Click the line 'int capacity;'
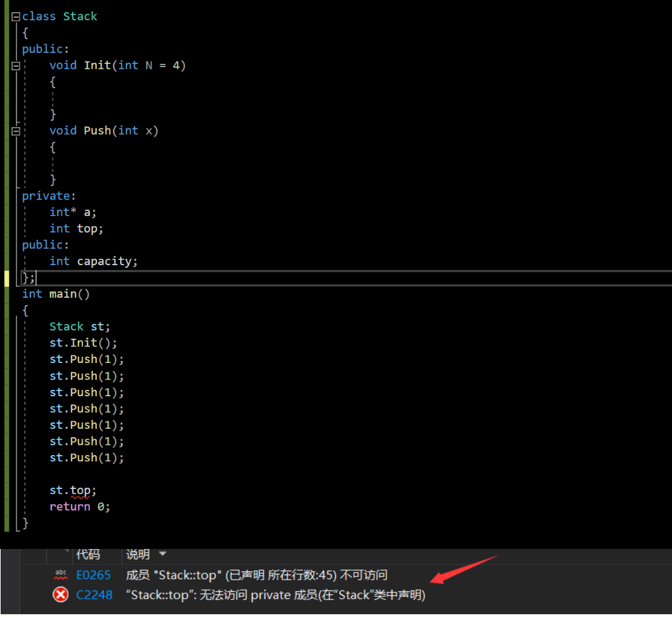This screenshot has height=618, width=672. click(x=93, y=261)
